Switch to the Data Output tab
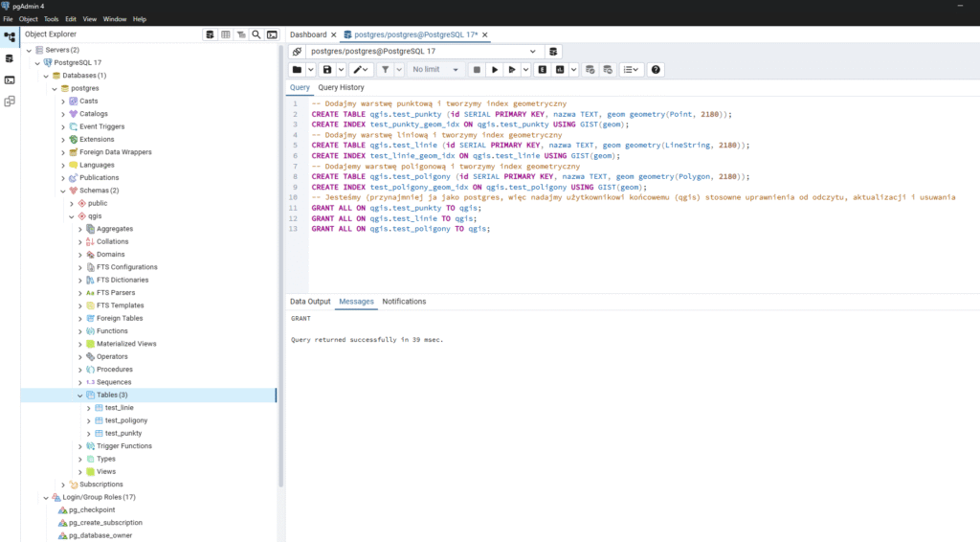Image resolution: width=980 pixels, height=542 pixels. pos(310,302)
